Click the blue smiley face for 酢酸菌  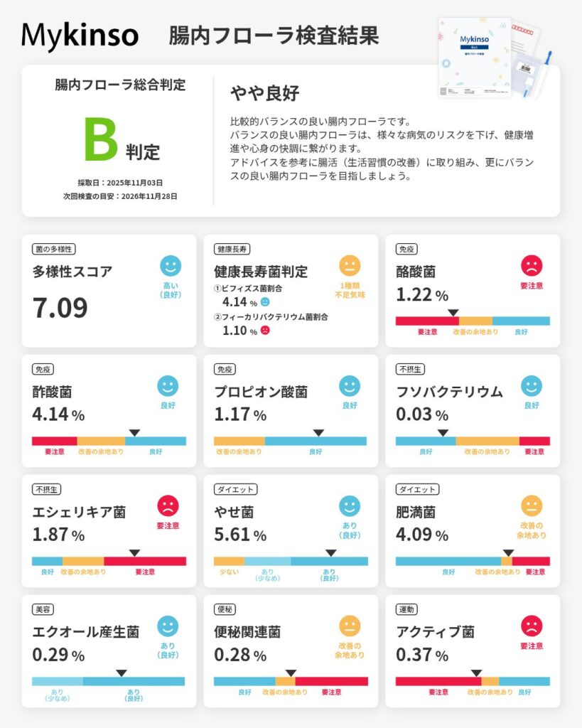pyautogui.click(x=168, y=386)
